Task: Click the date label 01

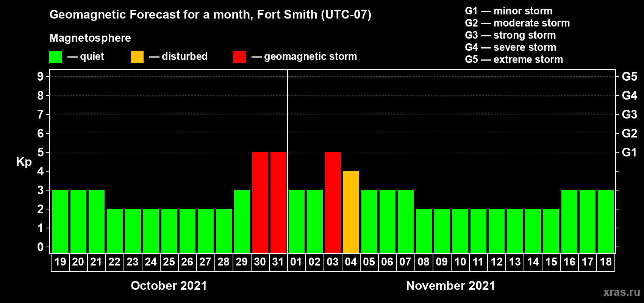Action: 296,262
